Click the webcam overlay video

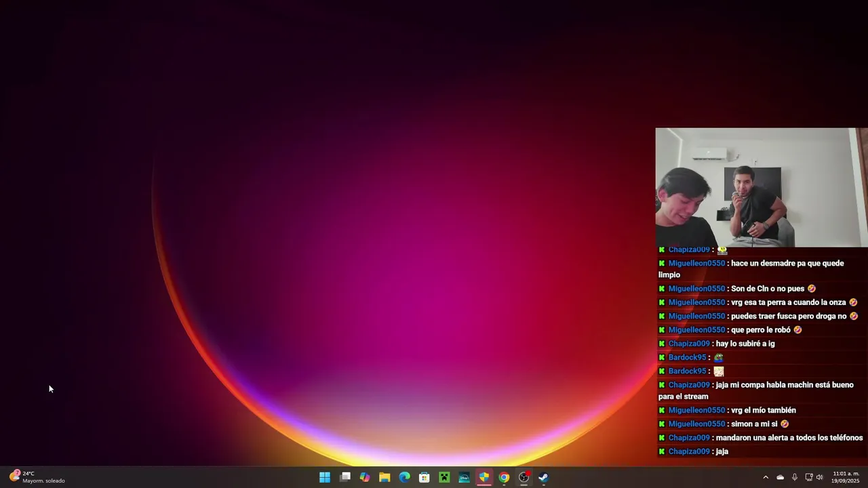(762, 188)
